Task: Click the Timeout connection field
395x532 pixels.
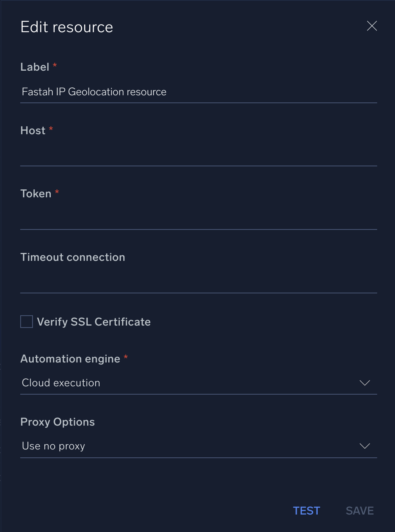Action: pos(198,283)
